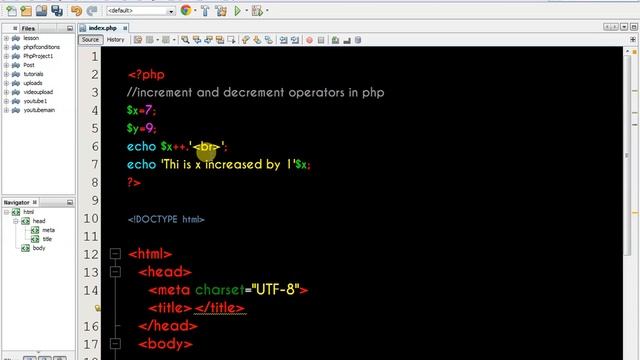Select the Post project in Files
The height and width of the screenshot is (360, 640).
pyautogui.click(x=29, y=65)
